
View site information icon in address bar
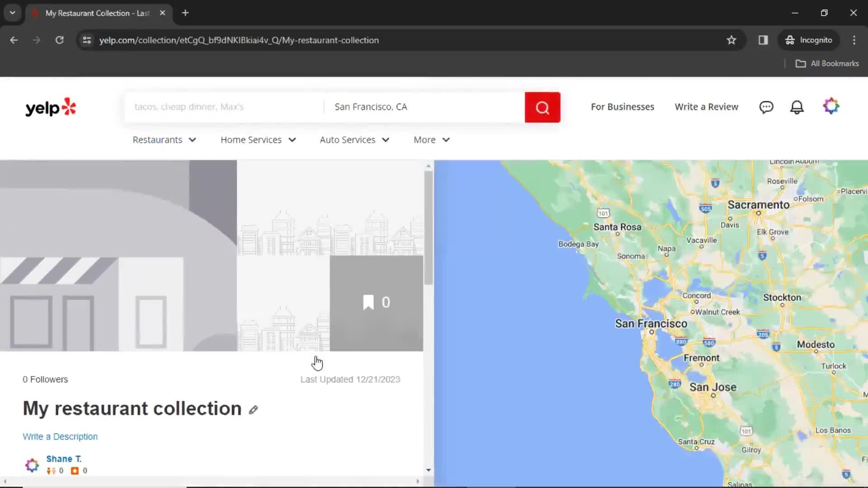pyautogui.click(x=87, y=40)
